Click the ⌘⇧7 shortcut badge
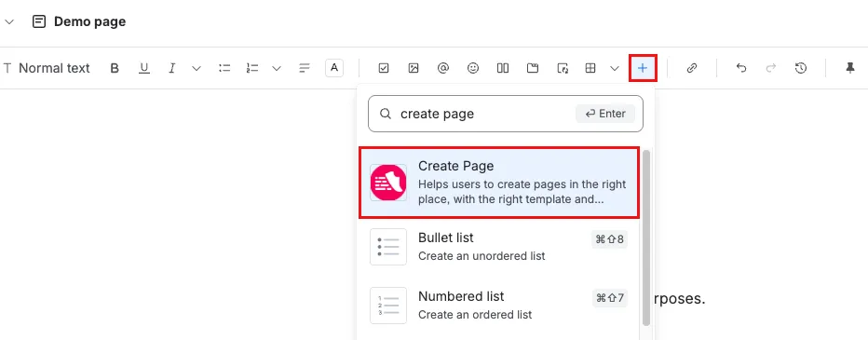The width and height of the screenshot is (868, 340). [609, 298]
